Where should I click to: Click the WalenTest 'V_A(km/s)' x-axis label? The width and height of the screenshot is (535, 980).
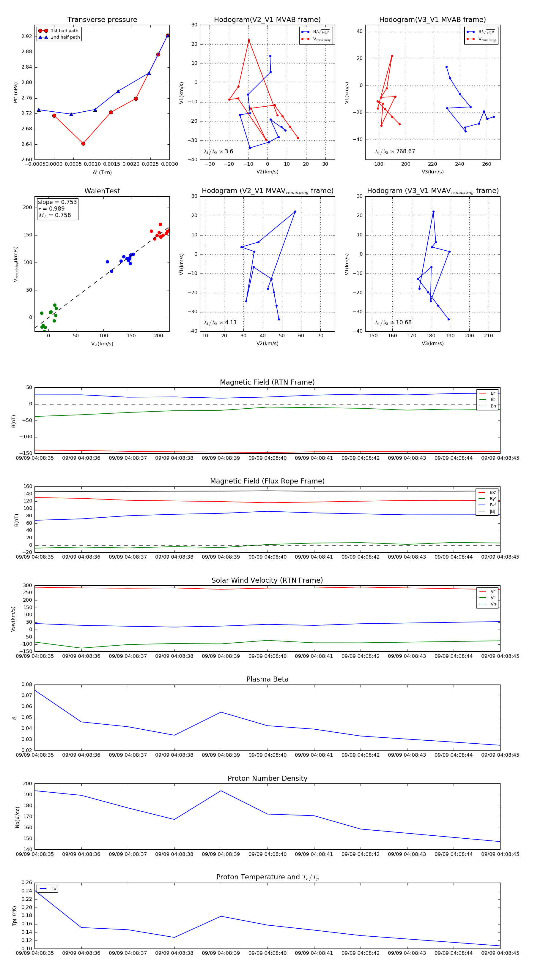[x=102, y=344]
